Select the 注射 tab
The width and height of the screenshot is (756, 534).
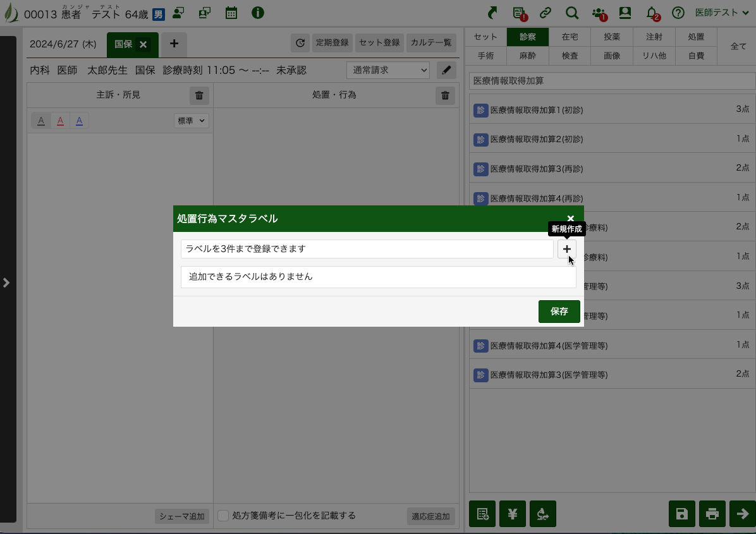pyautogui.click(x=654, y=37)
